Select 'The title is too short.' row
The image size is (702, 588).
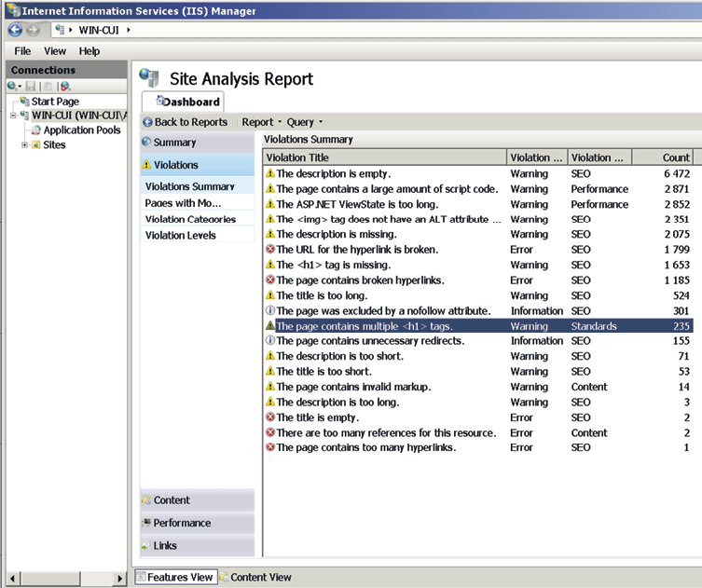coord(478,372)
